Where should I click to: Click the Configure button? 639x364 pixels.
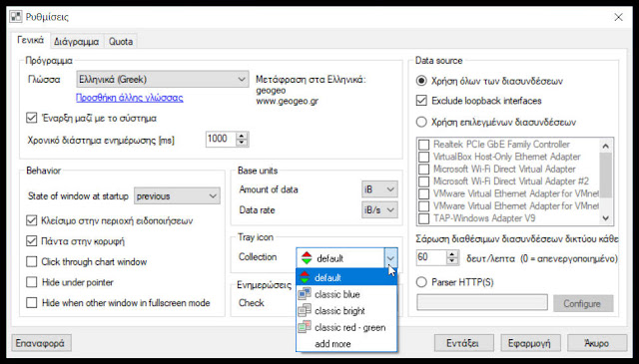[583, 303]
